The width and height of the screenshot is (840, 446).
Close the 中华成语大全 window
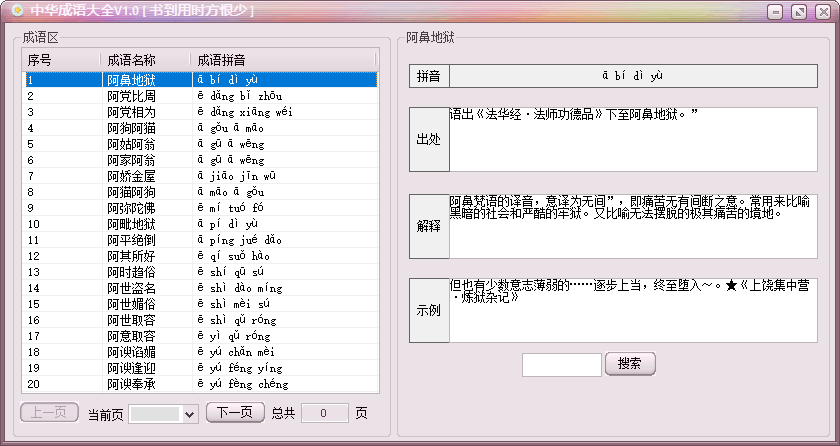pos(823,12)
